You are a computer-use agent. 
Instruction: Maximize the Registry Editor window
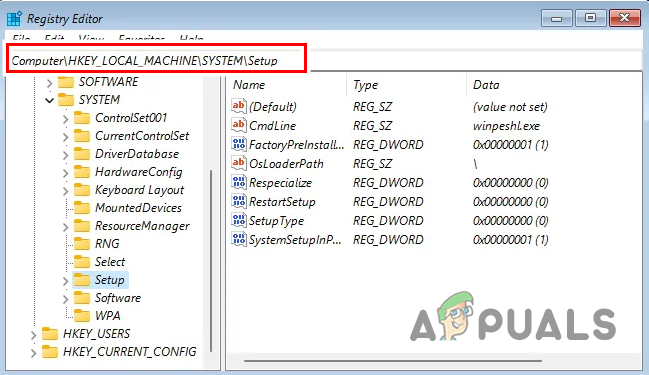[x=590, y=18]
